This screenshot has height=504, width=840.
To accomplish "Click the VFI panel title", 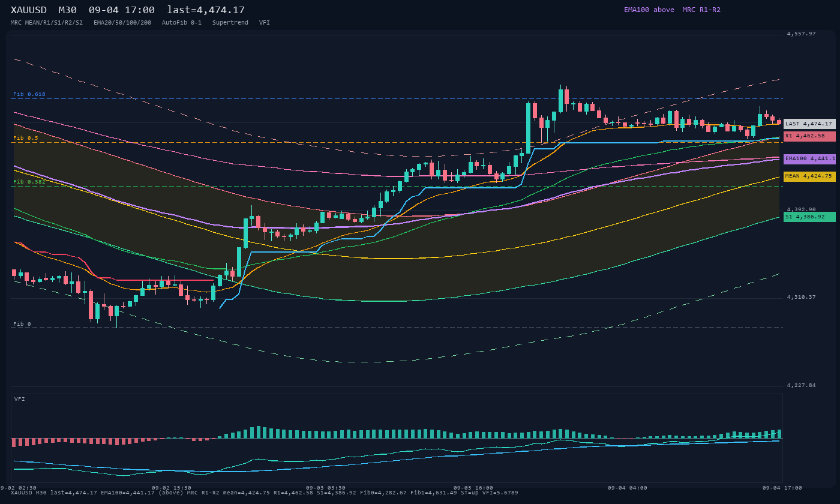I will point(20,399).
